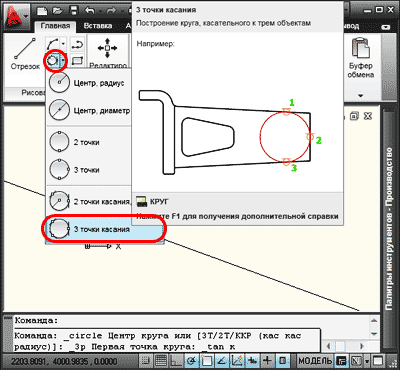Select the Polyline tool icon
This screenshot has width=400, height=370.
tap(77, 44)
